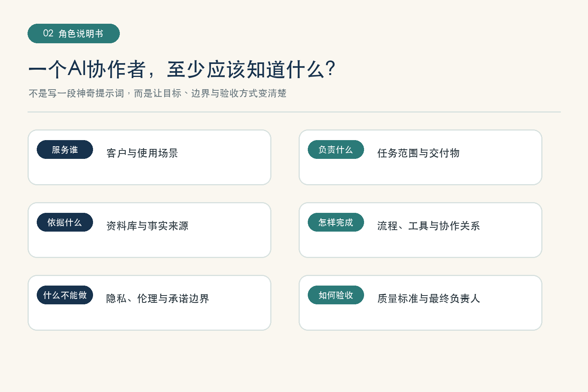Select the card containing 服务谁
This screenshot has width=588, height=392.
coord(149,157)
